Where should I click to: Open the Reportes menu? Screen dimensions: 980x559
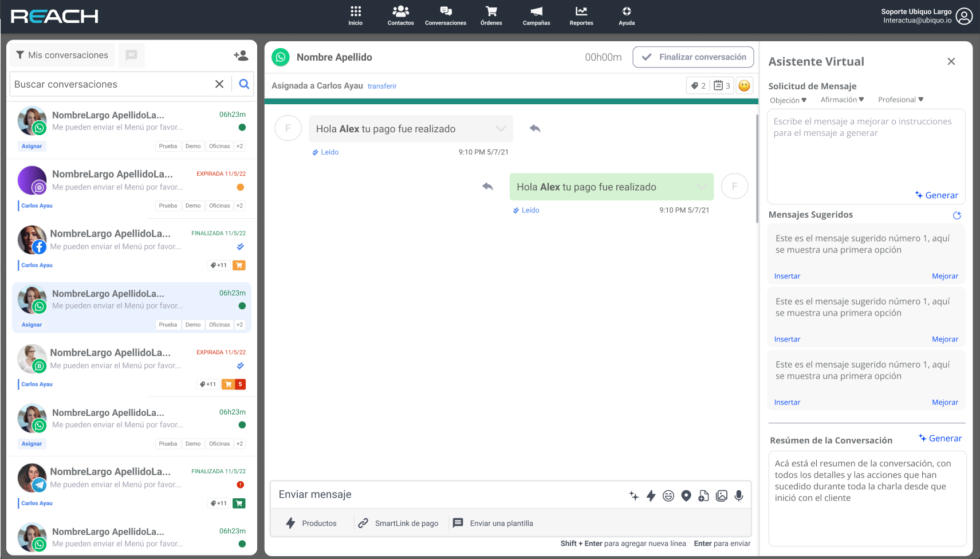point(581,16)
